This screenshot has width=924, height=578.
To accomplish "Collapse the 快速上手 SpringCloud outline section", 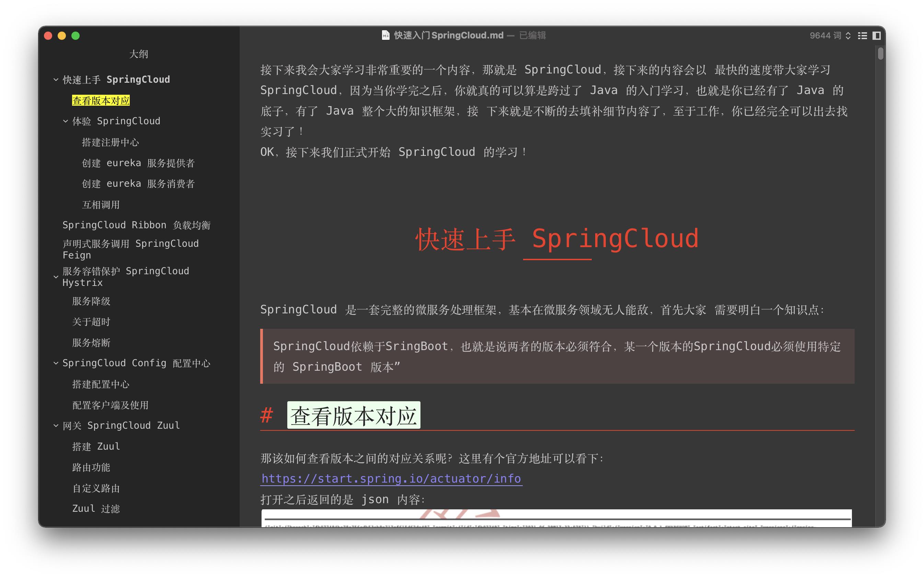I will [x=56, y=80].
